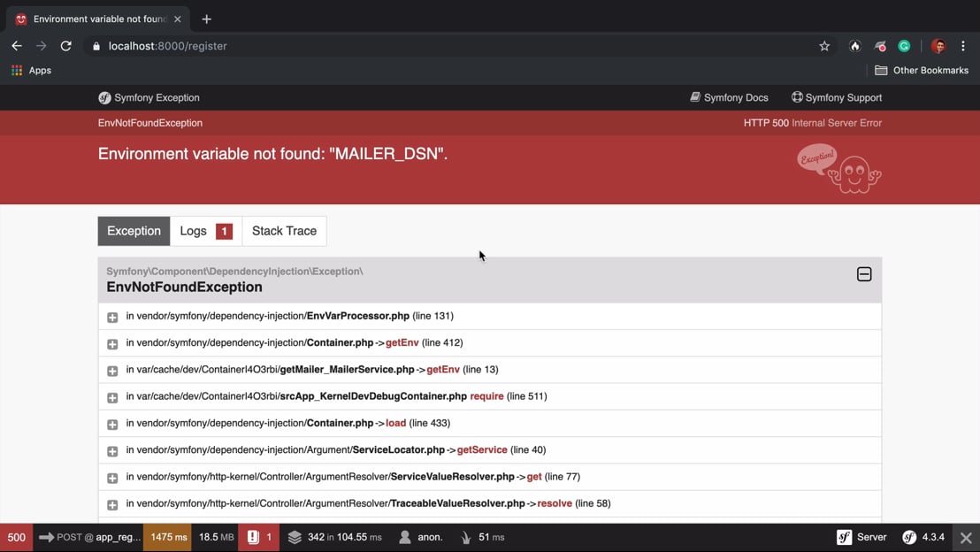The width and height of the screenshot is (980, 552).
Task: Open the Symfony Docs link
Action: (729, 97)
